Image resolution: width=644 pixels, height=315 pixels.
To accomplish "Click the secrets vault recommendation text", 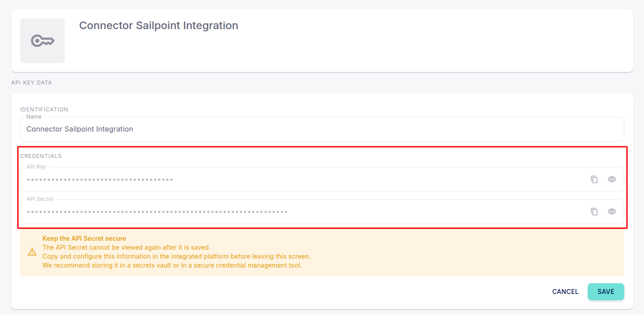I will click(x=172, y=265).
